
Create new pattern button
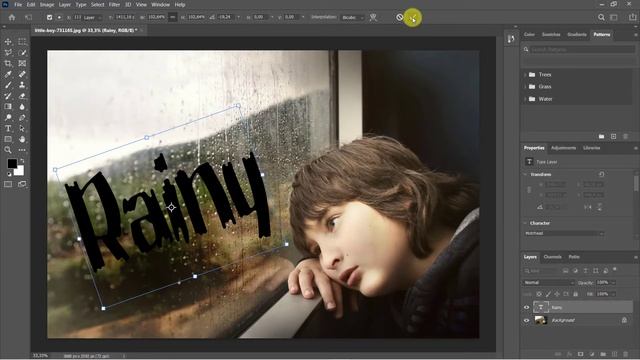613,136
